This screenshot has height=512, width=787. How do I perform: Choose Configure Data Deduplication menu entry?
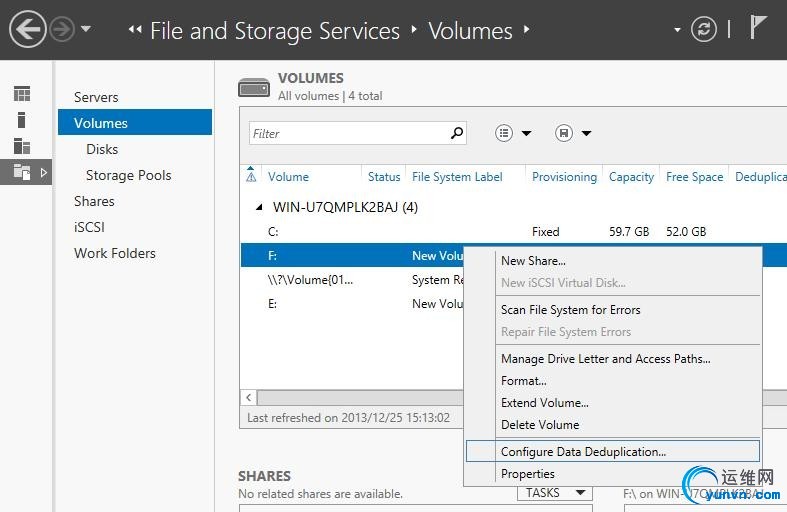pyautogui.click(x=583, y=452)
